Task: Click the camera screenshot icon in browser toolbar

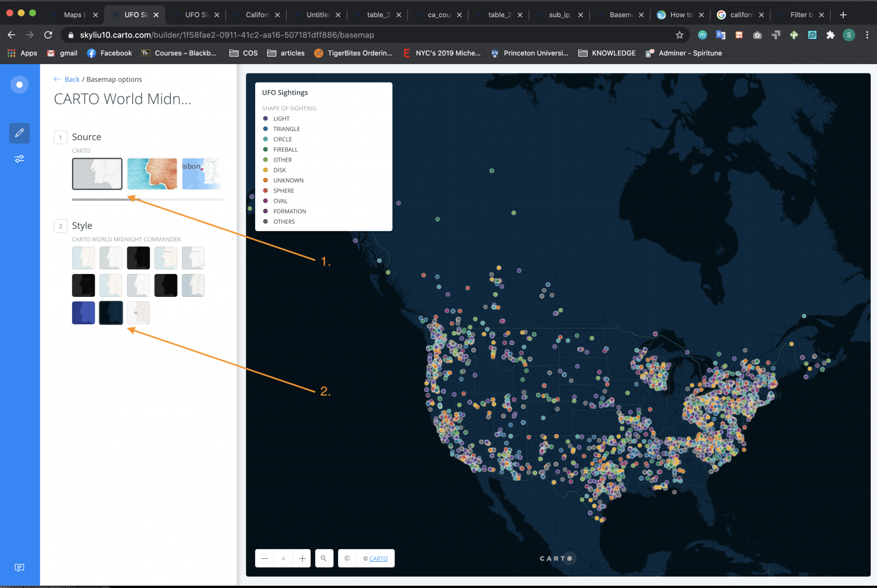Action: pyautogui.click(x=757, y=35)
